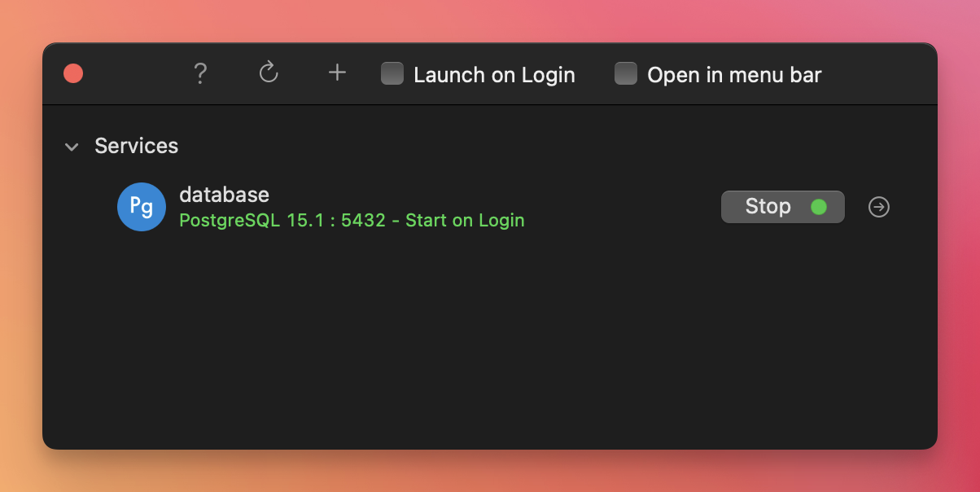This screenshot has height=492, width=980.
Task: Enable the Open in menu bar checkbox
Action: (x=625, y=74)
